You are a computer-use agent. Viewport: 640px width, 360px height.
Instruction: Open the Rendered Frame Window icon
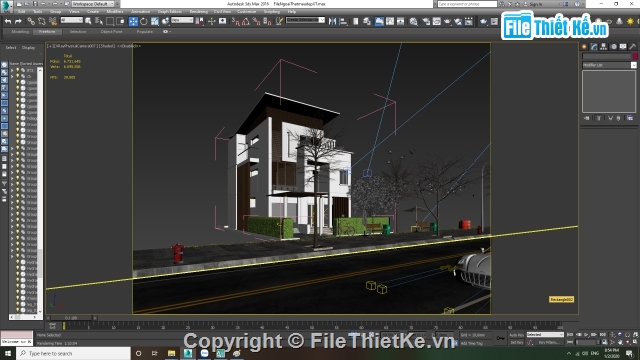(436, 21)
